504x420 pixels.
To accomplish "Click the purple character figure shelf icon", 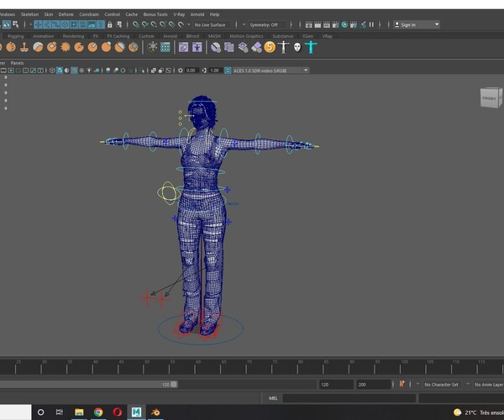I will 197,48.
